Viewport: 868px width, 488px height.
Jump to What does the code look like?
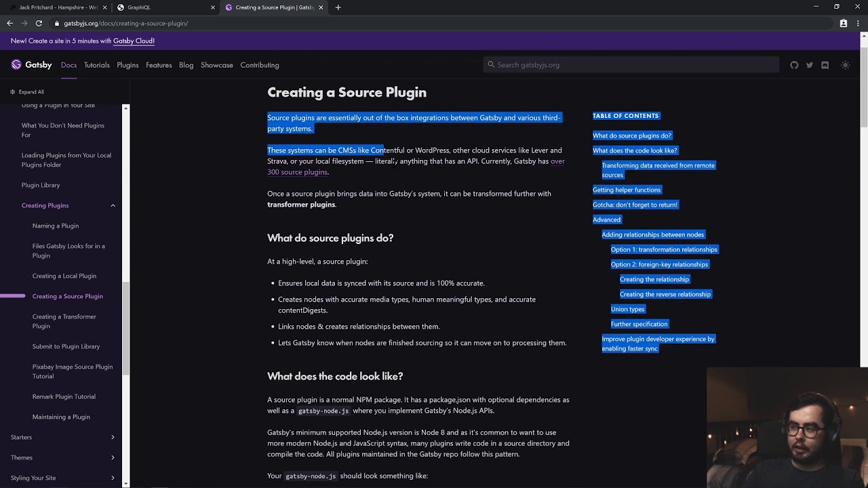pos(635,150)
